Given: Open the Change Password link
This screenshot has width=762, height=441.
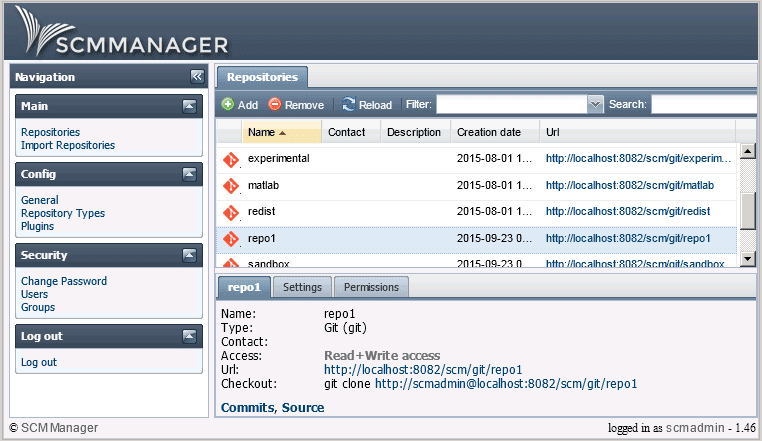Looking at the screenshot, I should pyautogui.click(x=64, y=282).
